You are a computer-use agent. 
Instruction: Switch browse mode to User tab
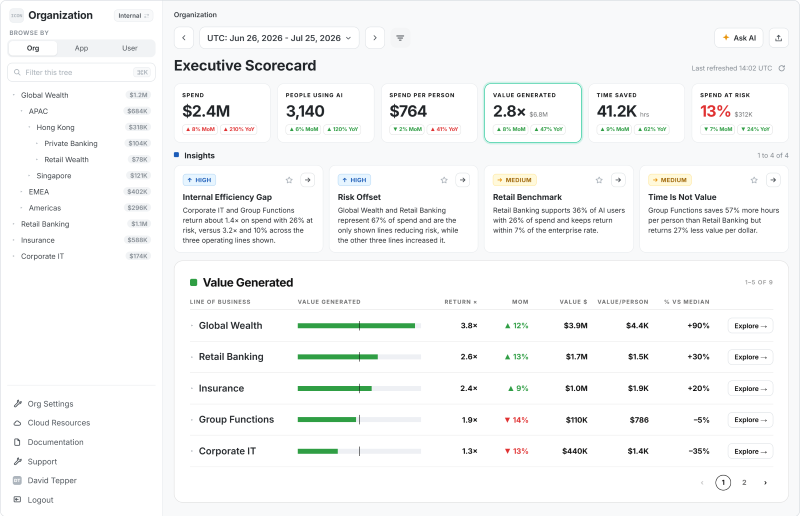[x=130, y=48]
